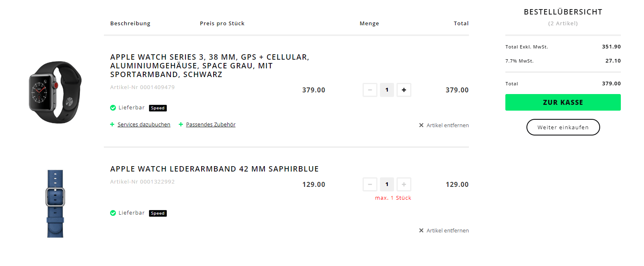Increase Apple Watch Series 3 quantity with plus

(x=404, y=90)
